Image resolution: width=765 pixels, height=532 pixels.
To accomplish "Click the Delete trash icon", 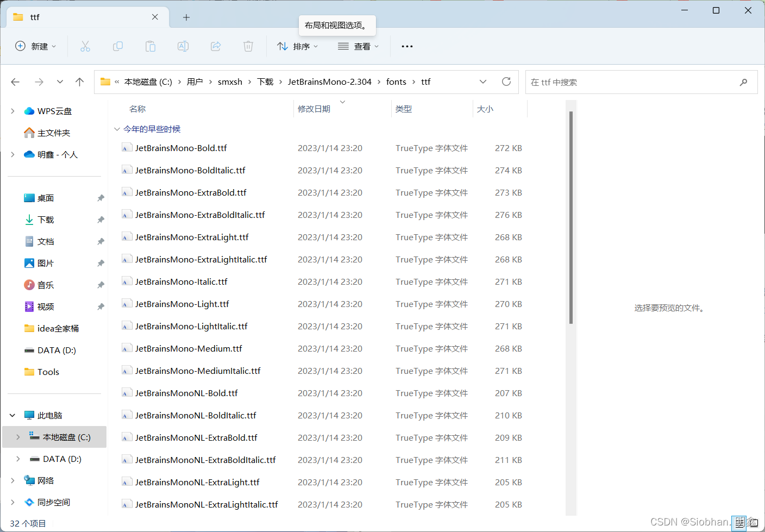I will click(248, 46).
